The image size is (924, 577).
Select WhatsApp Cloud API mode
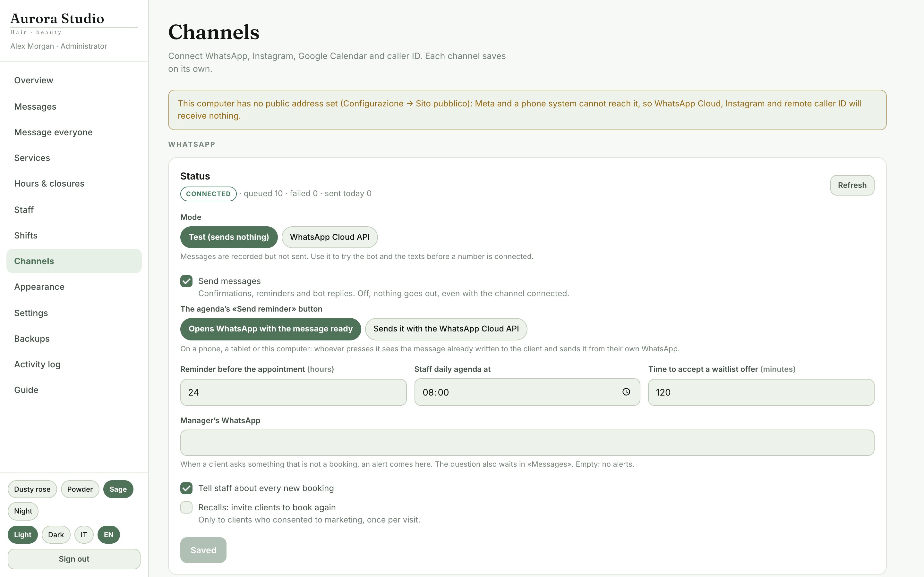pos(329,237)
